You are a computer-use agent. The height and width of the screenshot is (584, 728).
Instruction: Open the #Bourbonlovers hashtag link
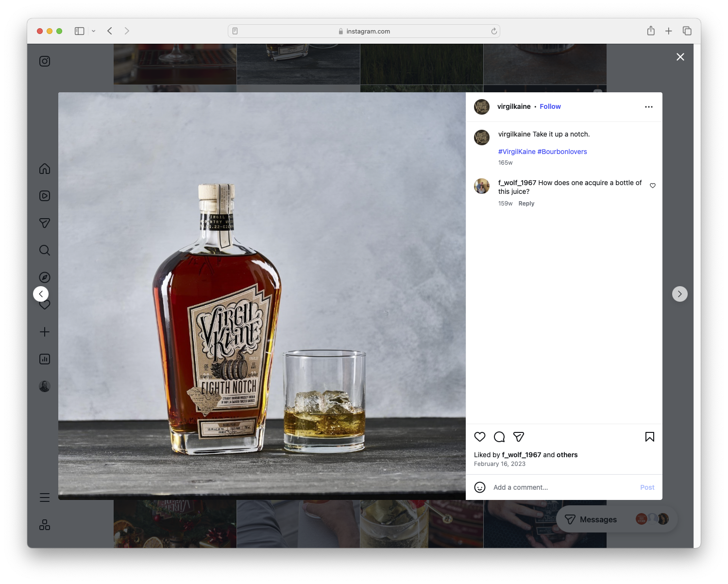pyautogui.click(x=562, y=151)
